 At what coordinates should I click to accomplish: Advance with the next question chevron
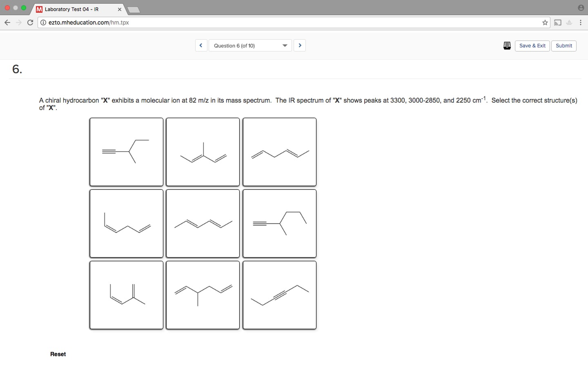point(299,45)
